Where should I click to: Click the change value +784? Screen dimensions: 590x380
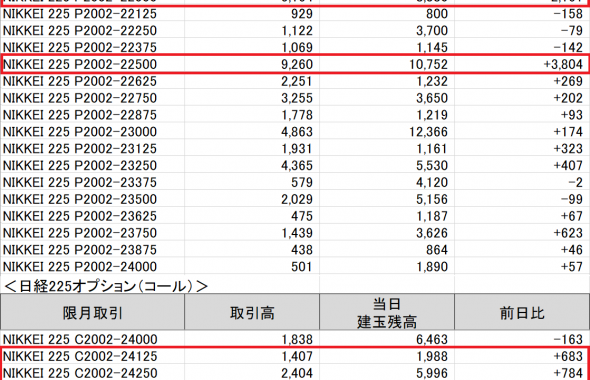coord(568,373)
